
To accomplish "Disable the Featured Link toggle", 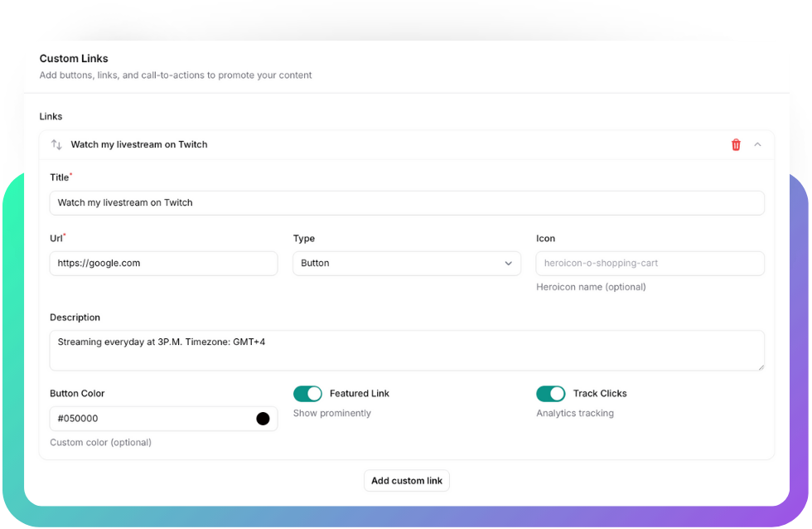I will point(307,393).
